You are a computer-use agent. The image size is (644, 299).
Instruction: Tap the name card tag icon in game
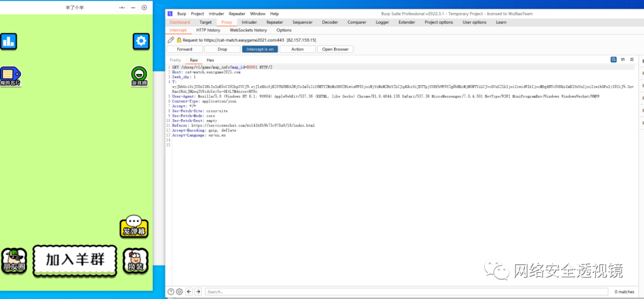pyautogui.click(x=10, y=76)
